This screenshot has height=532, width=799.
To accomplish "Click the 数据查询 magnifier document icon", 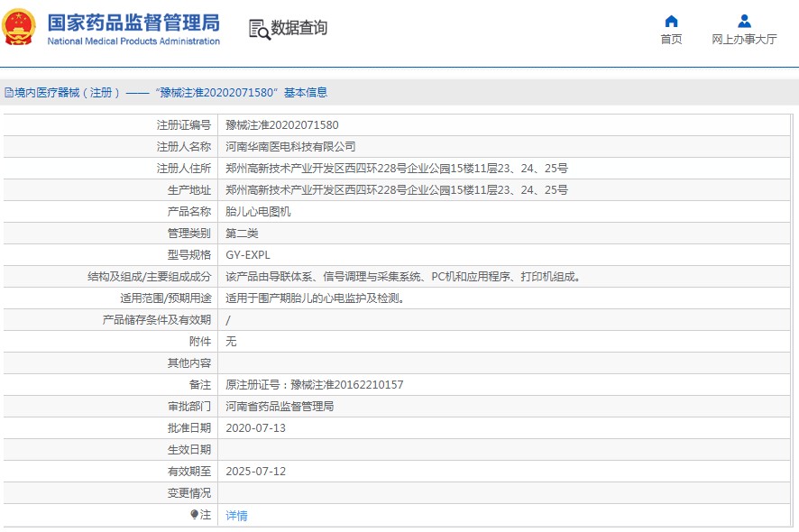I will (x=259, y=29).
